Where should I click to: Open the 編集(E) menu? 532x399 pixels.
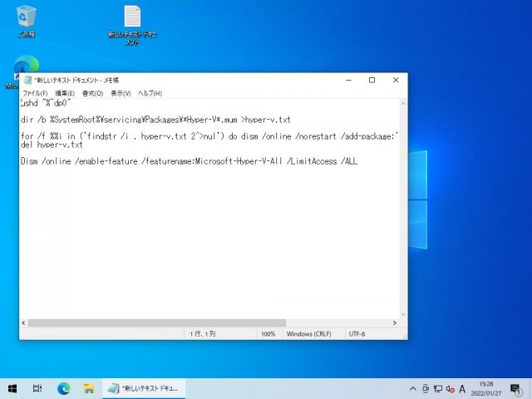(65, 93)
